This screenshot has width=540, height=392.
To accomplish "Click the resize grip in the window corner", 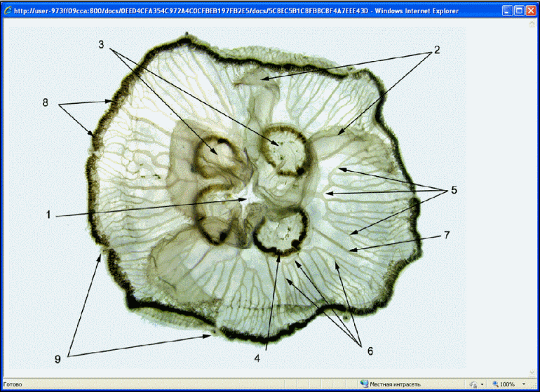I will [x=534, y=386].
